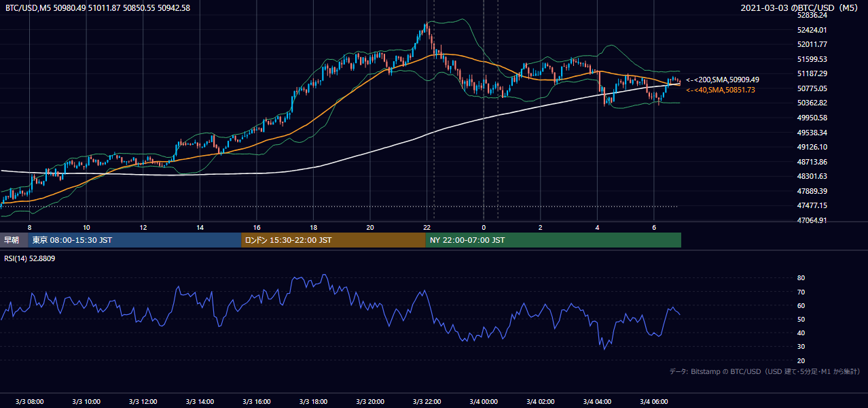Click the bottom time label 3/4 02:00
868x408 pixels.
pos(541,401)
